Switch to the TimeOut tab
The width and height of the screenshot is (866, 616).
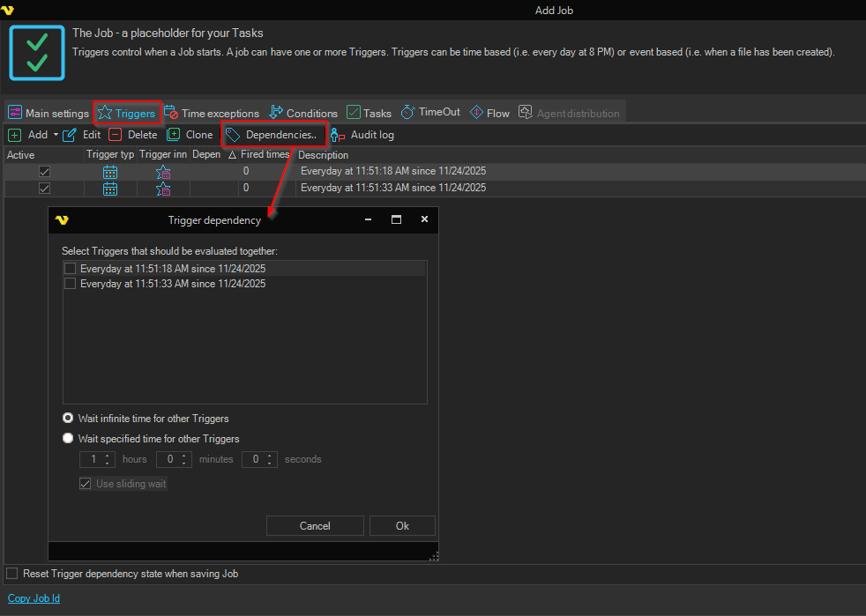430,113
